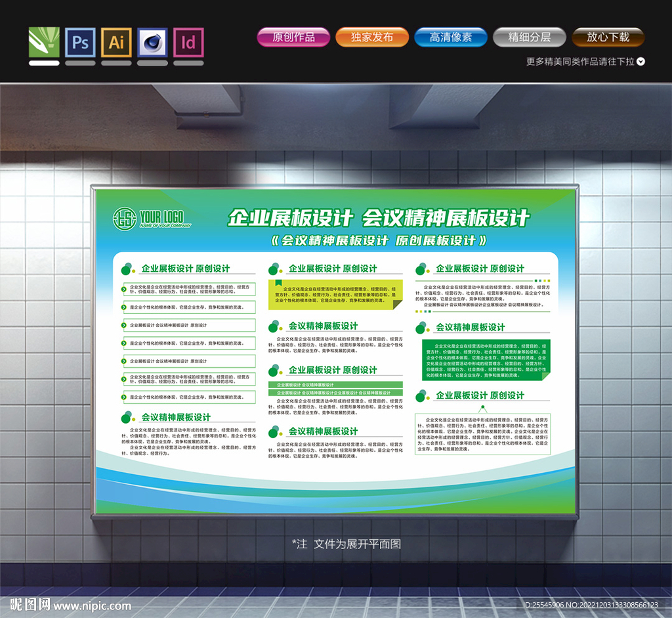Click the first heading 企业展板设计 原创设计 in left column

(x=186, y=269)
